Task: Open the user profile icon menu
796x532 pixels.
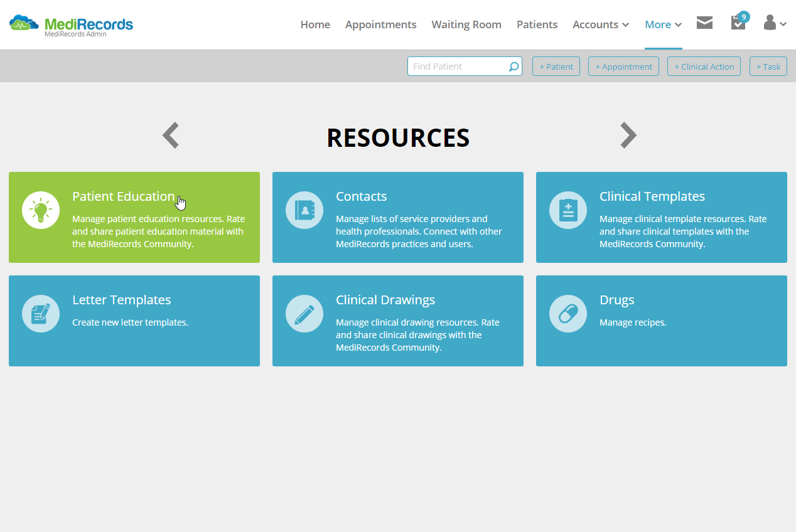Action: 775,23
